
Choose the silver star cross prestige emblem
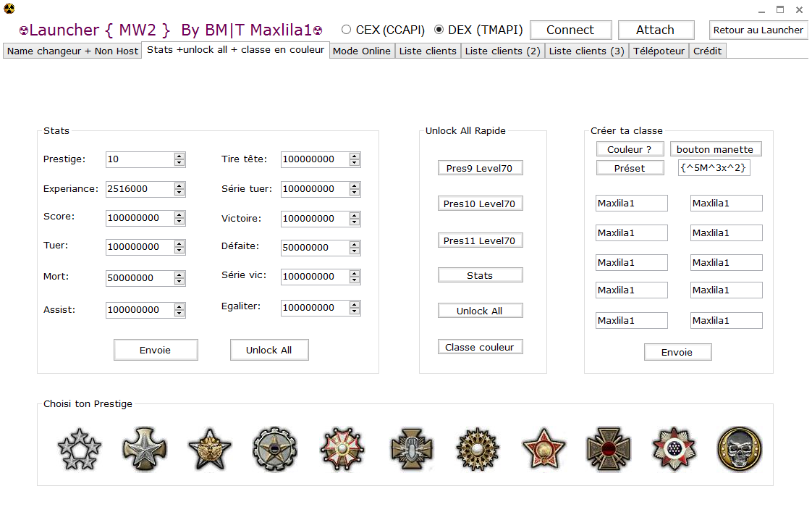[x=145, y=449]
